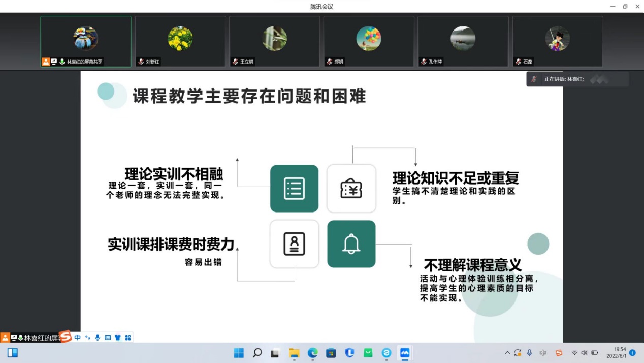Expand hidden icons with the tray chevron
This screenshot has width=644, height=363.
[x=507, y=353]
